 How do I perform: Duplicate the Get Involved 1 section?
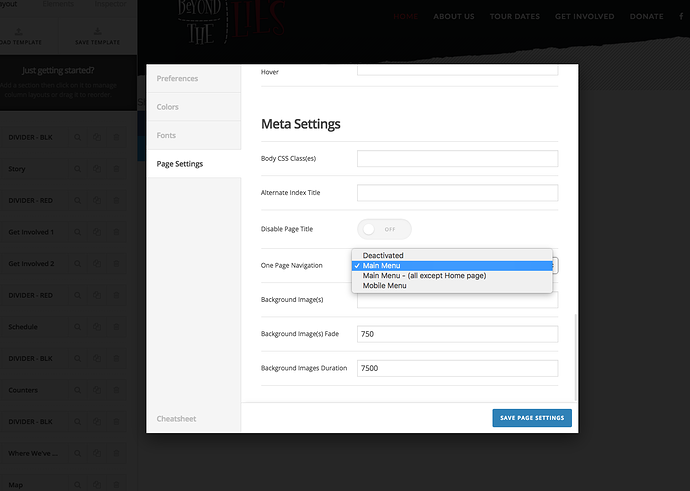click(x=97, y=232)
